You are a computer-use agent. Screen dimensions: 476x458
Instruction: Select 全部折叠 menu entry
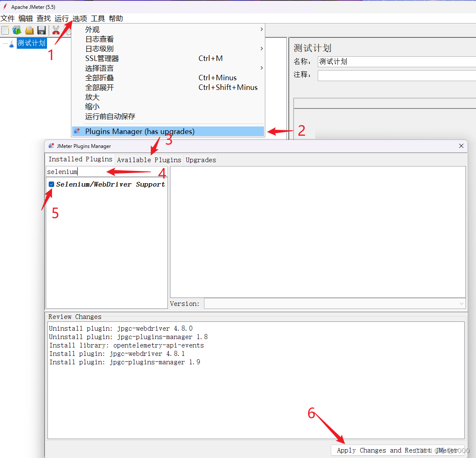[168, 77]
